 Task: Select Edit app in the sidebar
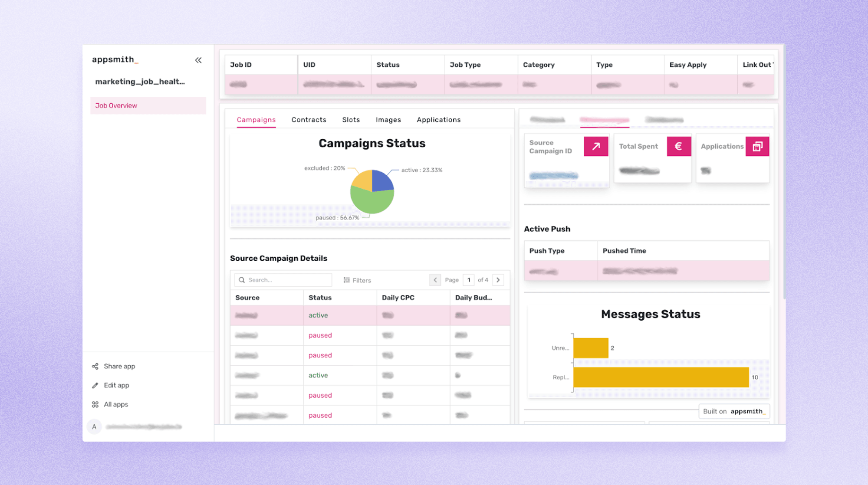[116, 385]
